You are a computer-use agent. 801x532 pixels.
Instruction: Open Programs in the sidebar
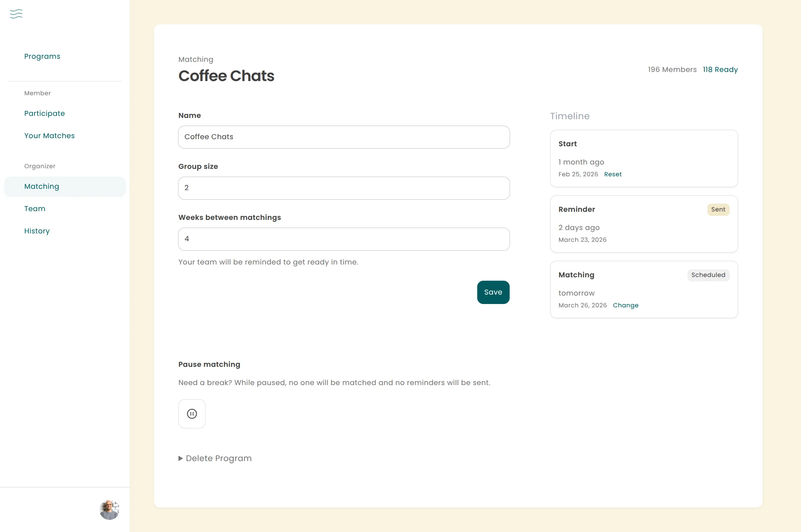pos(42,56)
